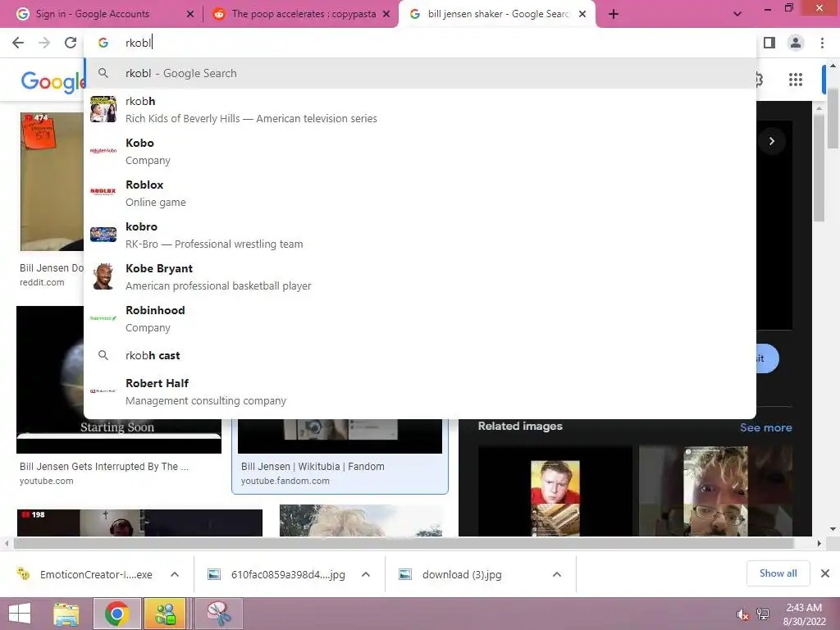Click the network tray icon
This screenshot has height=630, width=840.
(x=763, y=614)
